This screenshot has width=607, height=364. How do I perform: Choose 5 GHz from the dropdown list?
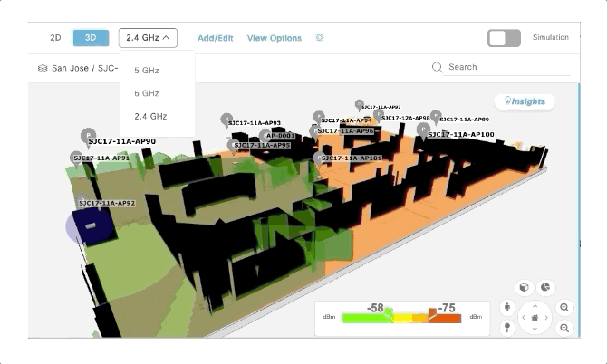146,70
